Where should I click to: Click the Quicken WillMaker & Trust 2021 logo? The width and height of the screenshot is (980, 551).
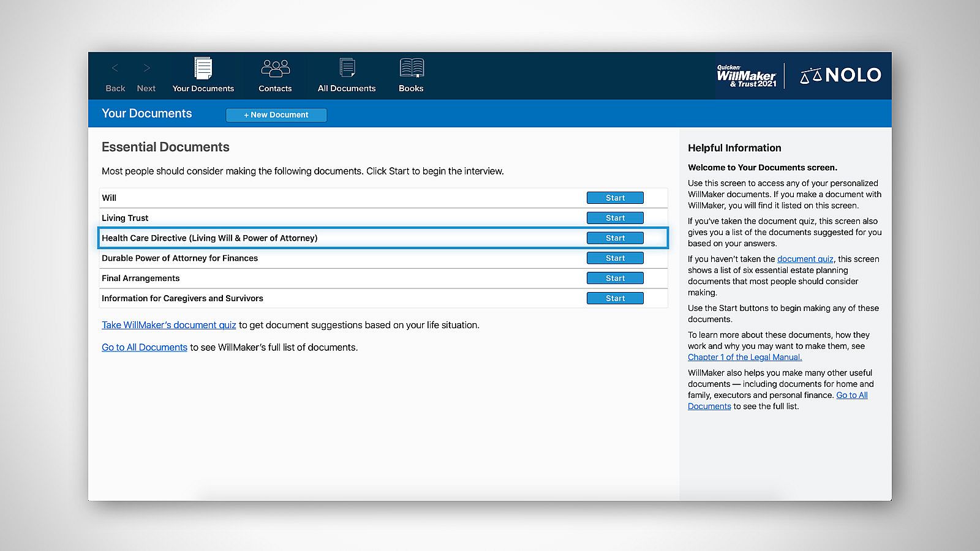click(x=747, y=76)
